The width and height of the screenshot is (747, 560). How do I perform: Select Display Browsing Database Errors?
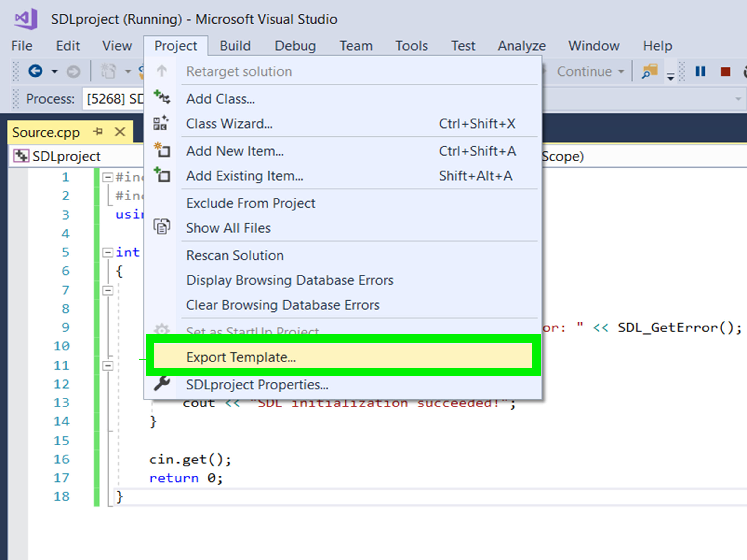coord(343,280)
